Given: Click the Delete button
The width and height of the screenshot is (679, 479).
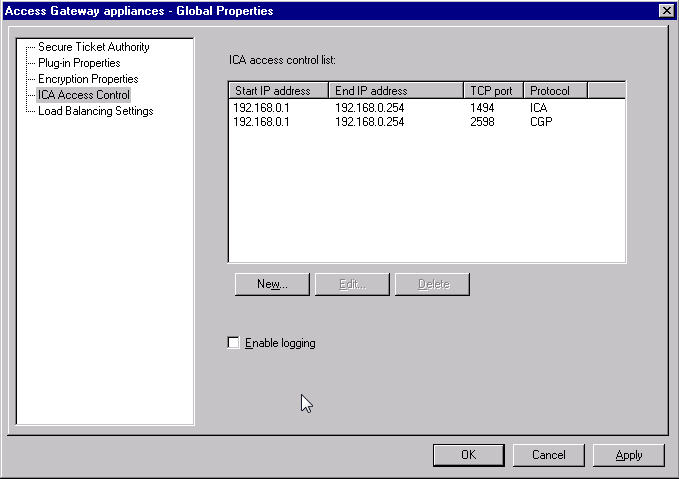Looking at the screenshot, I should pyautogui.click(x=432, y=284).
